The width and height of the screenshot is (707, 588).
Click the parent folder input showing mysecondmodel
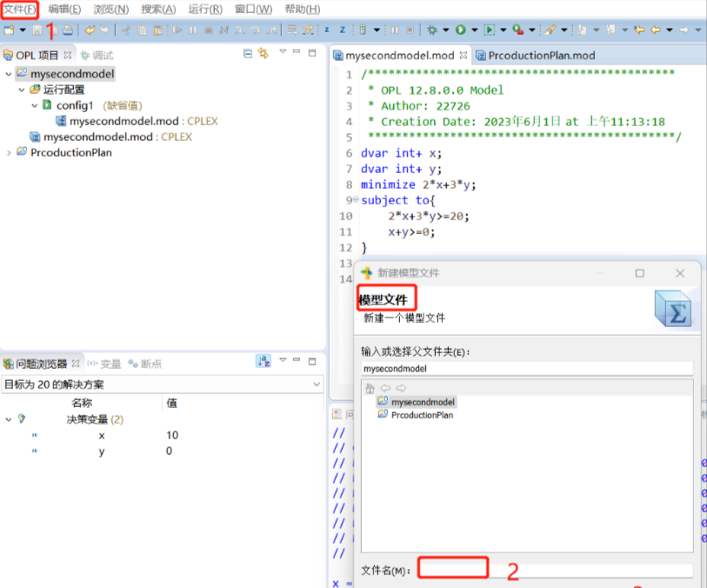click(527, 369)
